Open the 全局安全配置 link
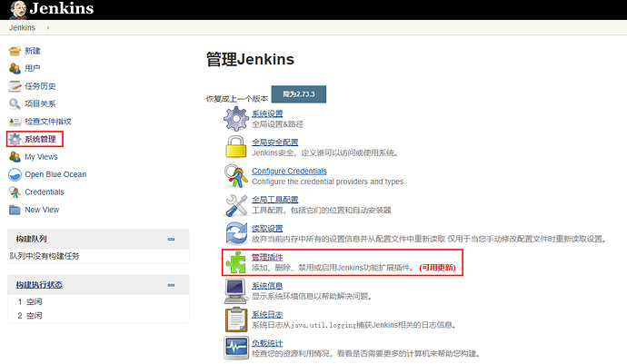The image size is (627, 364). (x=275, y=143)
